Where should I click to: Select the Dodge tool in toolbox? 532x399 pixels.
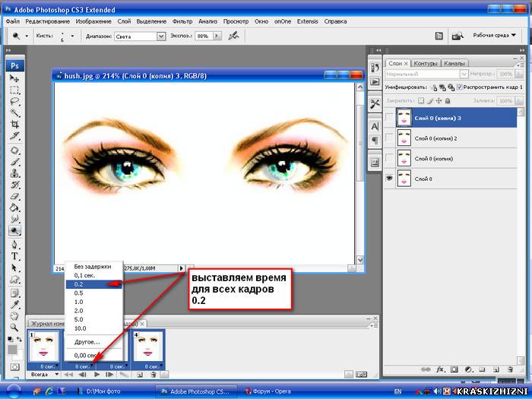(14, 231)
